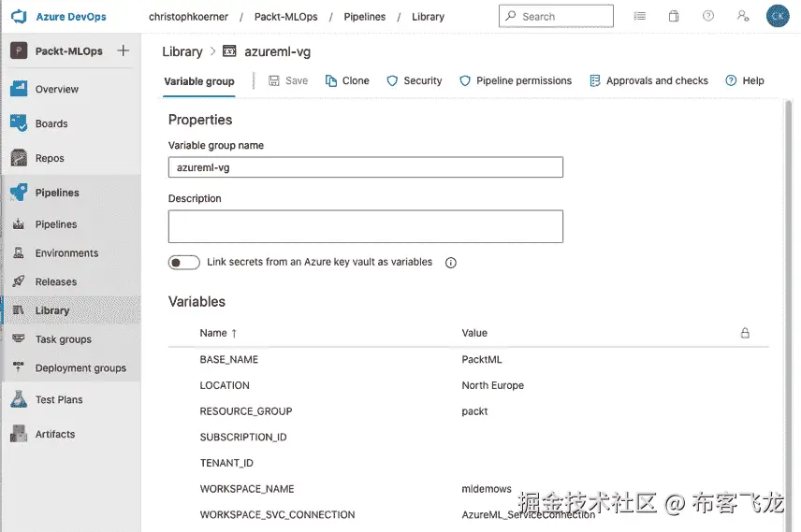This screenshot has height=532, width=801.
Task: Click the search magnifier icon
Action: [510, 16]
